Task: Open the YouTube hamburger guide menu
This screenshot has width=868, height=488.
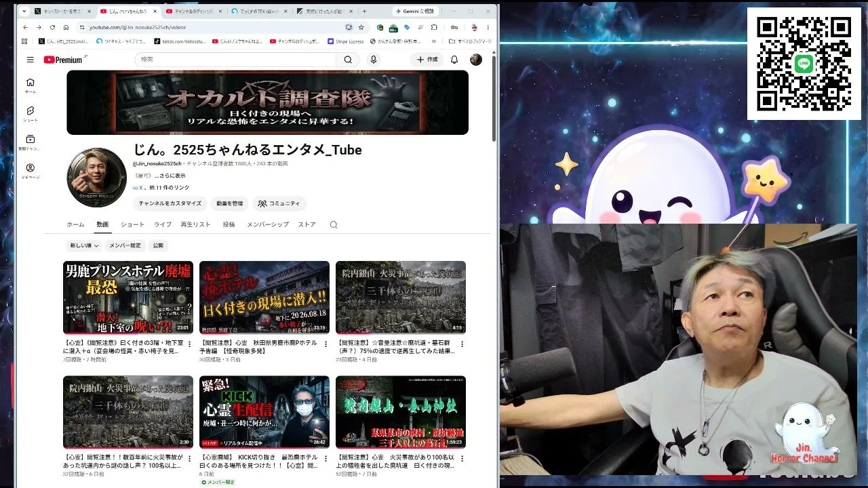Action: pyautogui.click(x=30, y=60)
